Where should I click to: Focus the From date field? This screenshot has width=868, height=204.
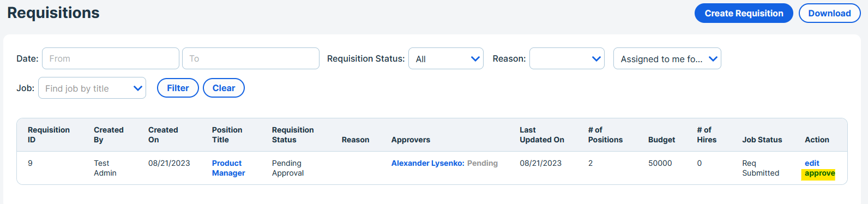(x=111, y=58)
